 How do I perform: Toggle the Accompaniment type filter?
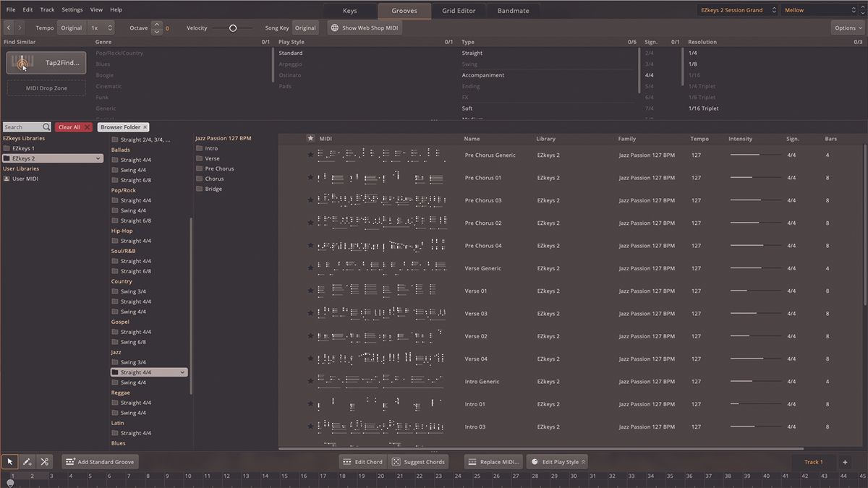tap(483, 75)
